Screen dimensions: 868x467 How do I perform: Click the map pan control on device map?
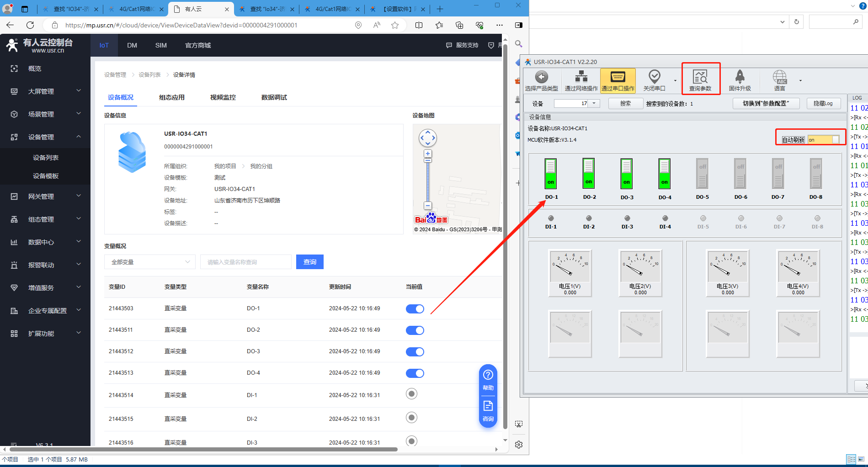[x=428, y=138]
